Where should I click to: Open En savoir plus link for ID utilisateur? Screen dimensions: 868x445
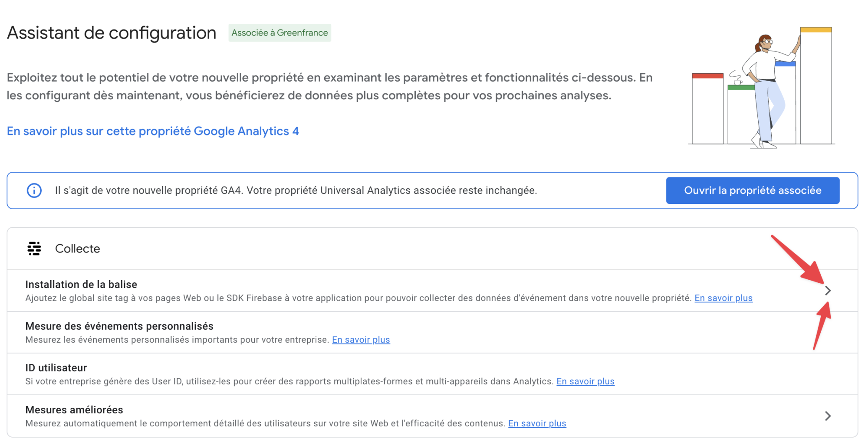point(585,381)
